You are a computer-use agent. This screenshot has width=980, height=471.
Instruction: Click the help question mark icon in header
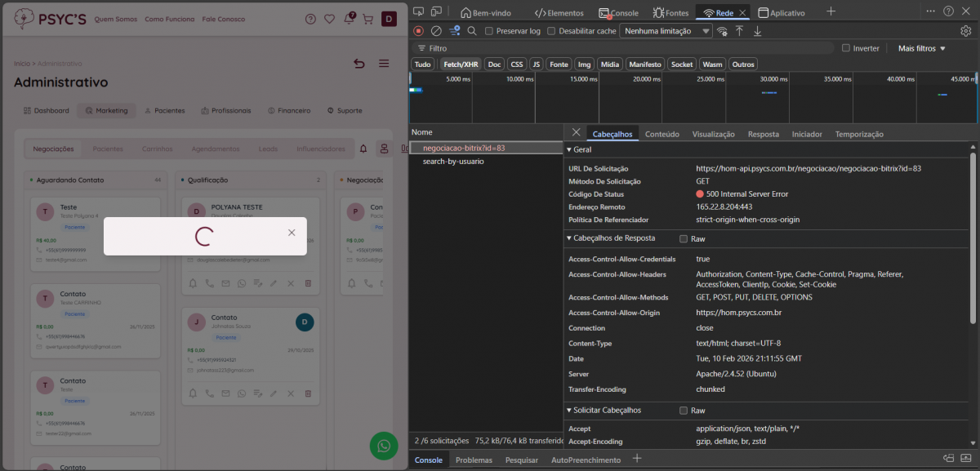[310, 19]
